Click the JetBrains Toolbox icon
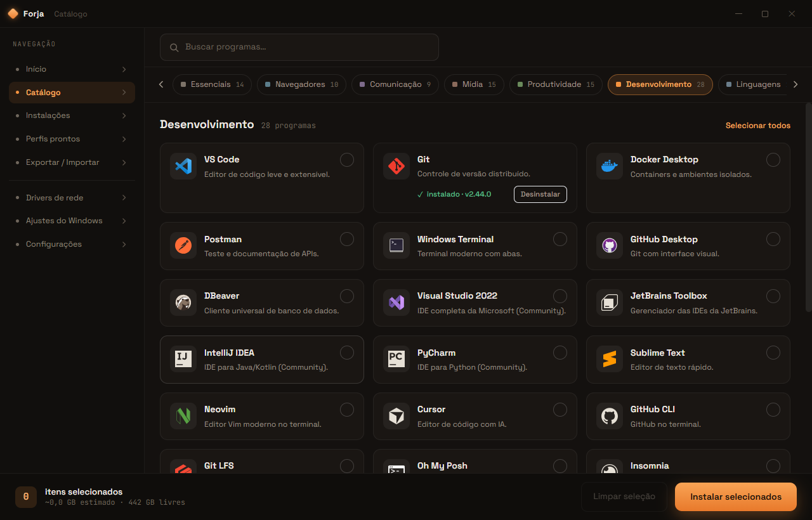The width and height of the screenshot is (812, 520). [x=610, y=302]
